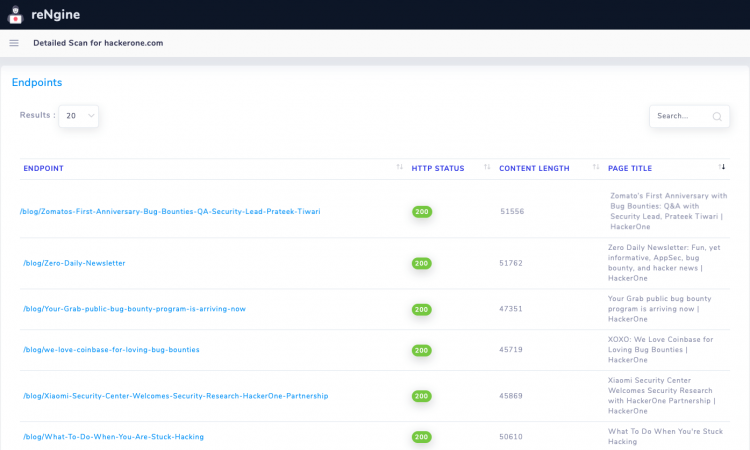Click the PAGE TITLE column header
The image size is (750, 450).
tap(630, 168)
